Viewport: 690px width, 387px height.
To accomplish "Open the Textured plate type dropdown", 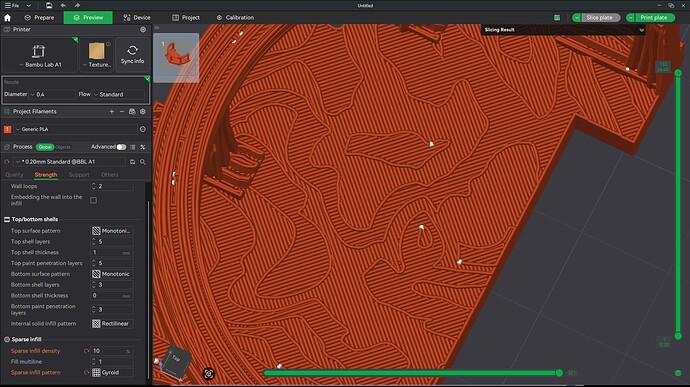I will (x=97, y=64).
